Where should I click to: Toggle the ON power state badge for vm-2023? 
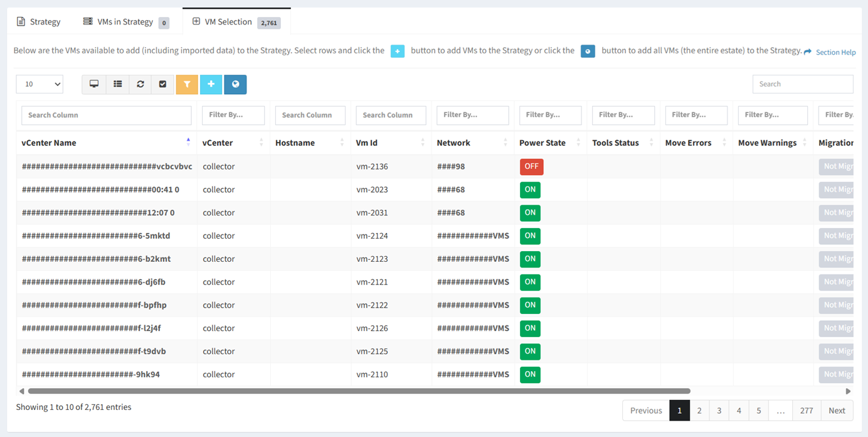(x=530, y=190)
